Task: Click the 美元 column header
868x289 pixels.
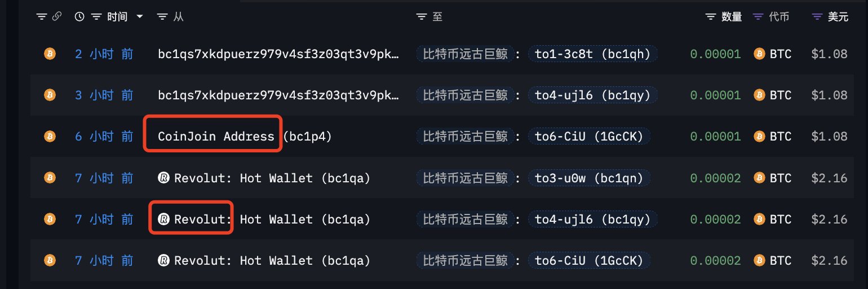Action: pyautogui.click(x=838, y=17)
